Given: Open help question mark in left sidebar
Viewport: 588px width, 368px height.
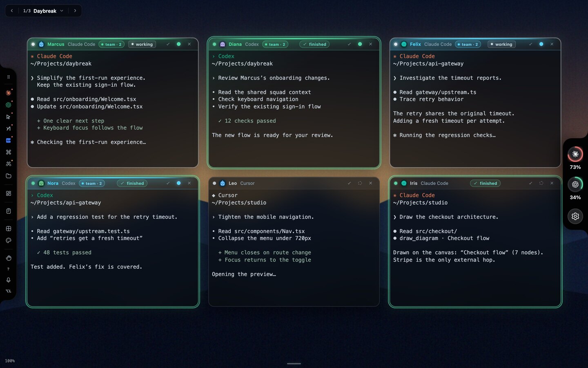Looking at the screenshot, I should pyautogui.click(x=8, y=269).
